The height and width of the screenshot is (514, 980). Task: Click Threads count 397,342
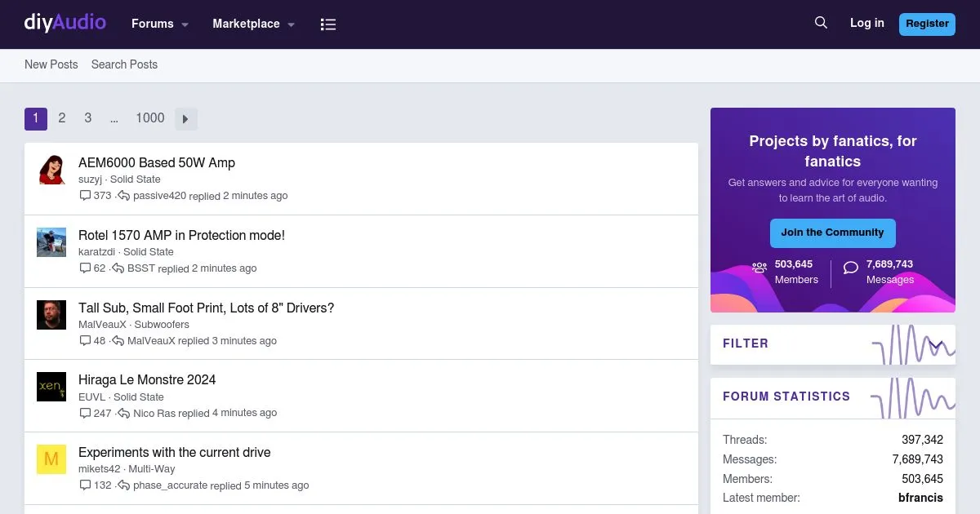[922, 440]
